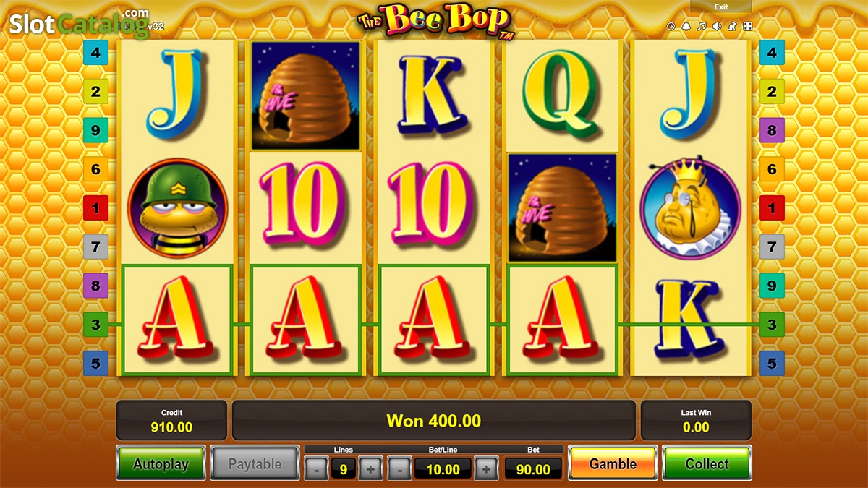Toggle the bell notification sounds icon
Image resolution: width=868 pixels, height=488 pixels.
[x=686, y=27]
